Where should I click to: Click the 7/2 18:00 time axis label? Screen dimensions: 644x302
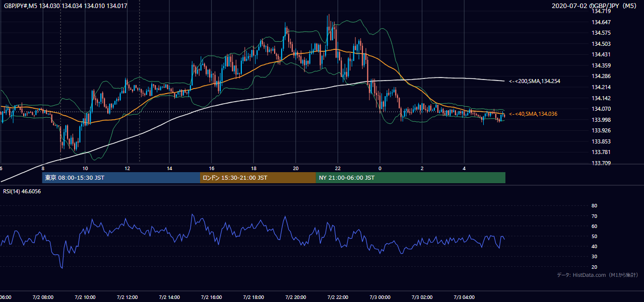coord(253,297)
